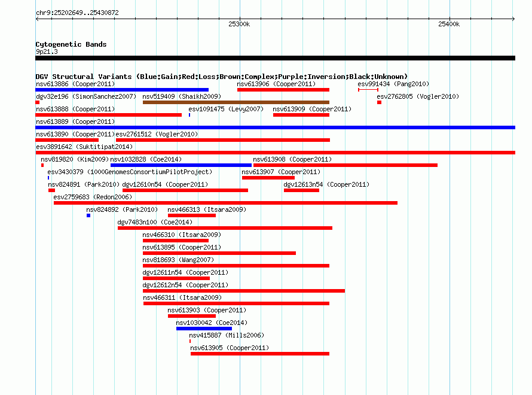The image size is (532, 395).
Task: Click the Cytogenetic Bands track title
Action: tap(71, 44)
